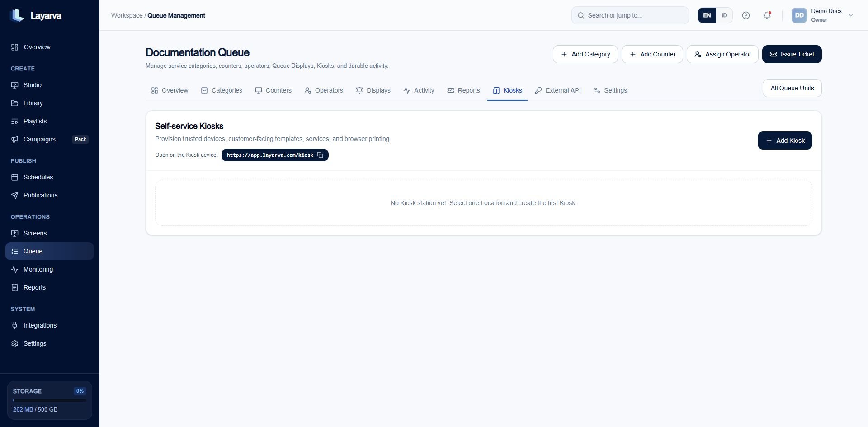Viewport: 868px width, 427px height.
Task: Click the No Kiosk station yet message
Action: (x=484, y=203)
